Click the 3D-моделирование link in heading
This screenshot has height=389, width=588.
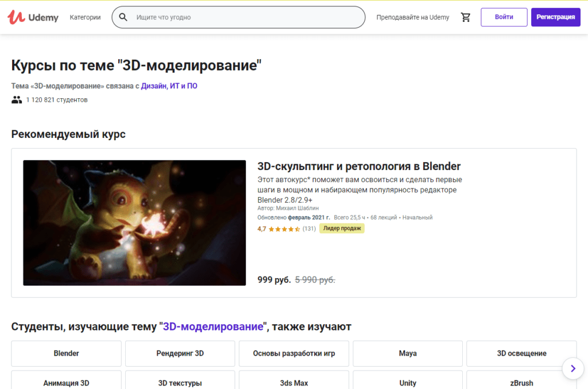213,327
